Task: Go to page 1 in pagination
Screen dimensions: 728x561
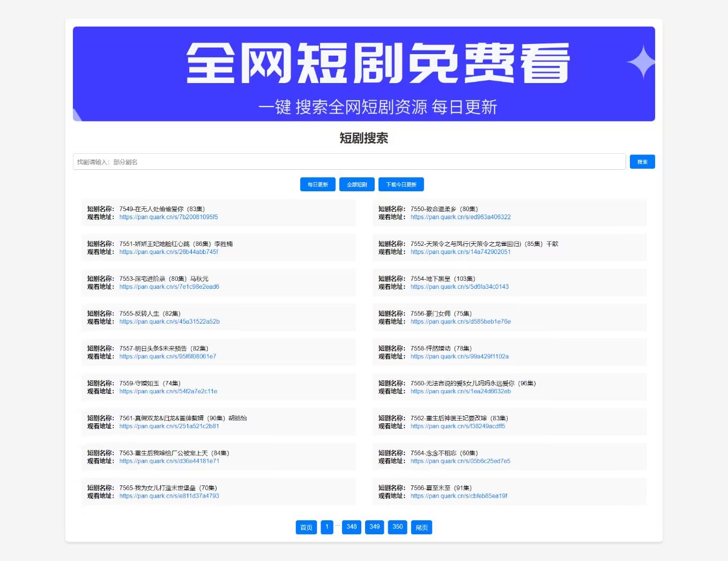Action: pos(327,527)
